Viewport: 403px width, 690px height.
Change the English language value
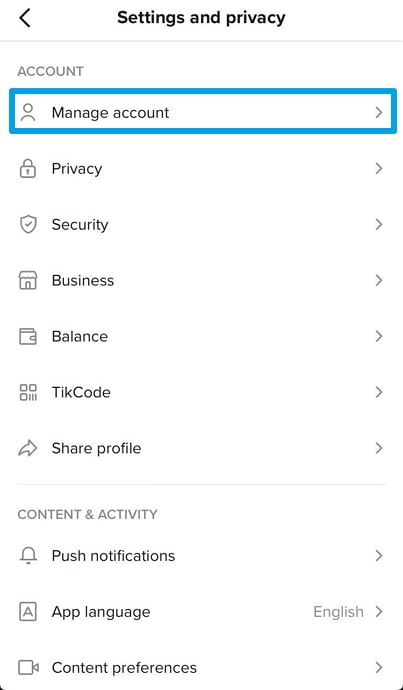tap(338, 612)
